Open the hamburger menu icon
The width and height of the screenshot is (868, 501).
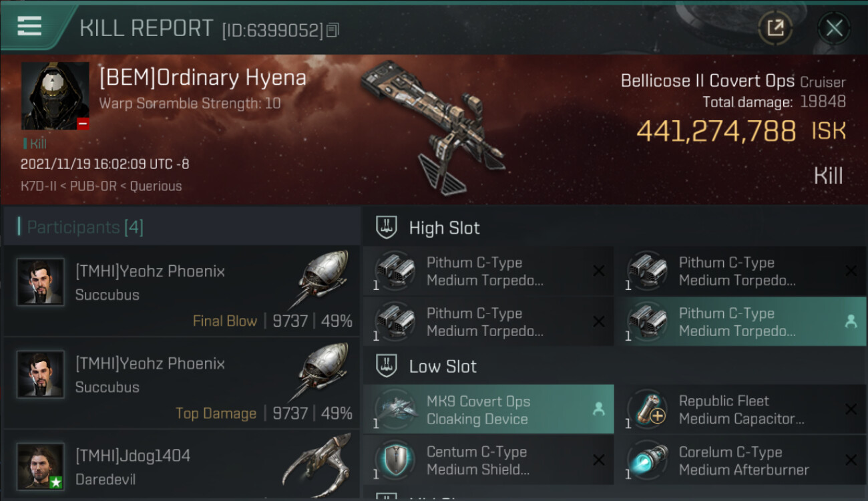pyautogui.click(x=29, y=25)
